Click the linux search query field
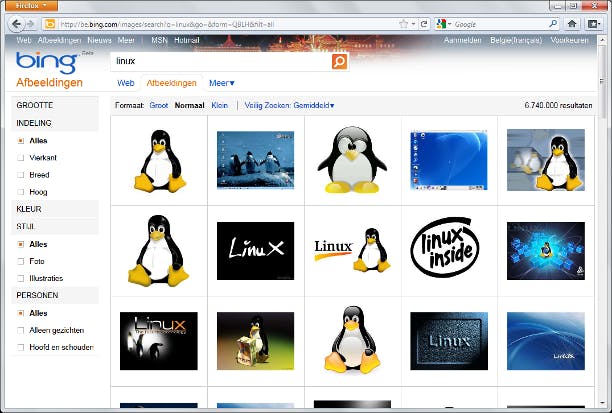Image resolution: width=612 pixels, height=413 pixels. pyautogui.click(x=221, y=61)
